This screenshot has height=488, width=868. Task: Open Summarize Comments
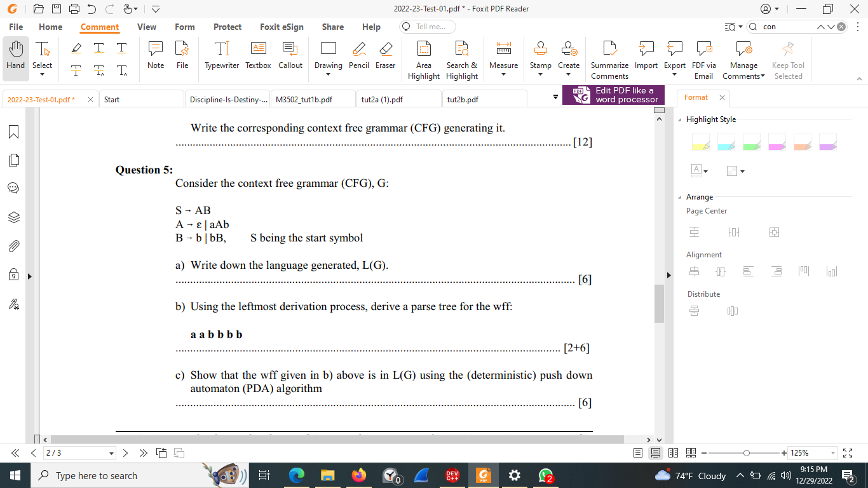coord(609,56)
